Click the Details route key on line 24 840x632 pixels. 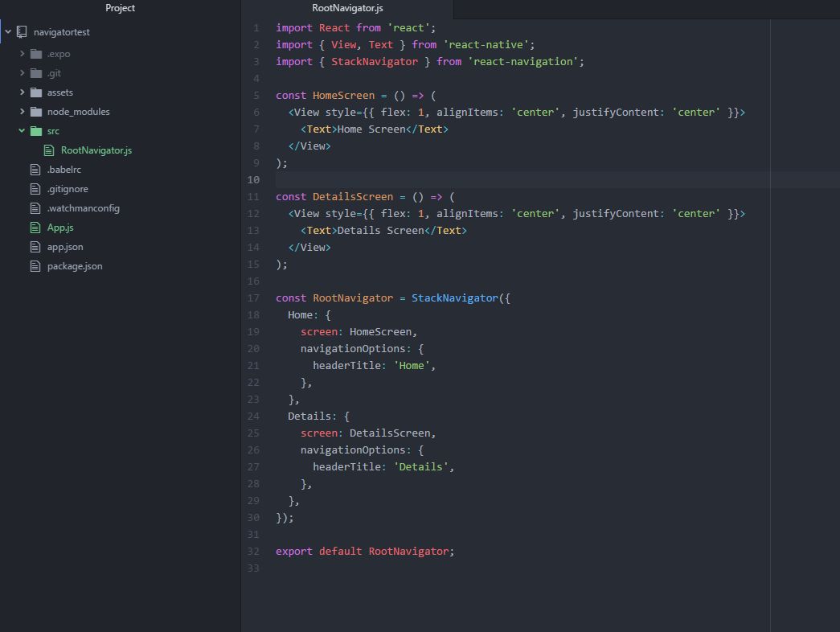tap(309, 417)
